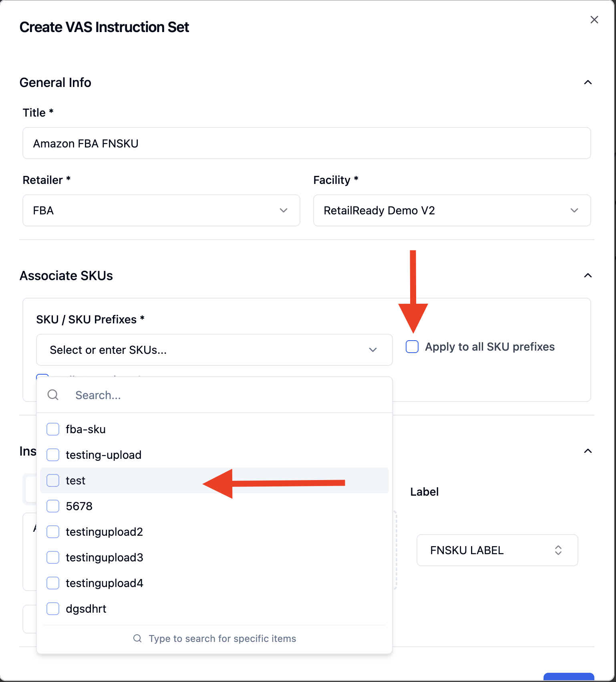Choose testingupload3 from the SKU list
This screenshot has width=616, height=682.
[214, 557]
